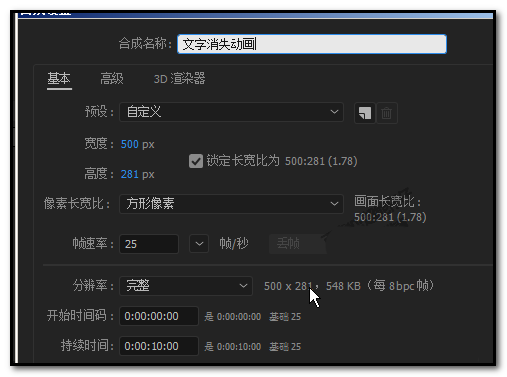Click the delete preset trash icon
Screen dimensions: 507x377
coord(387,113)
